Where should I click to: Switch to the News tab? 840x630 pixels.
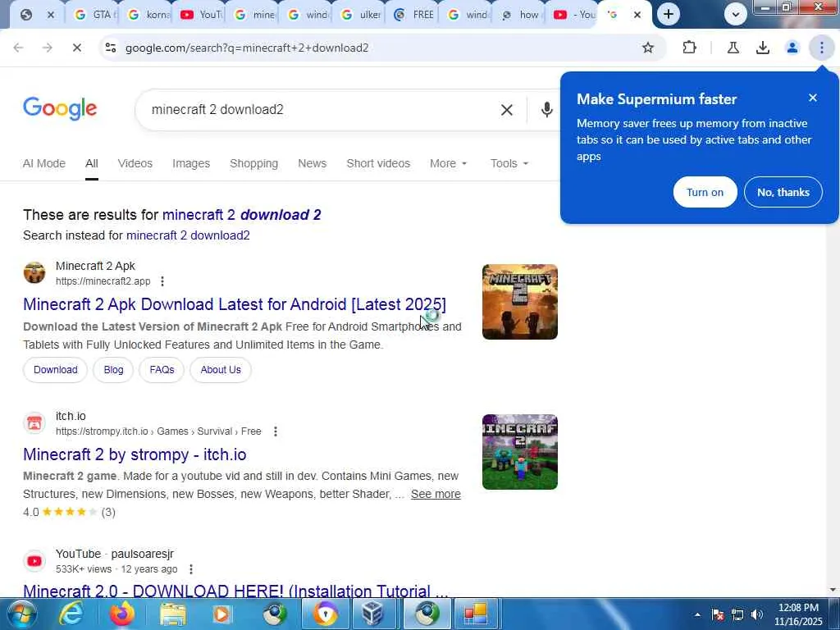pyautogui.click(x=312, y=163)
